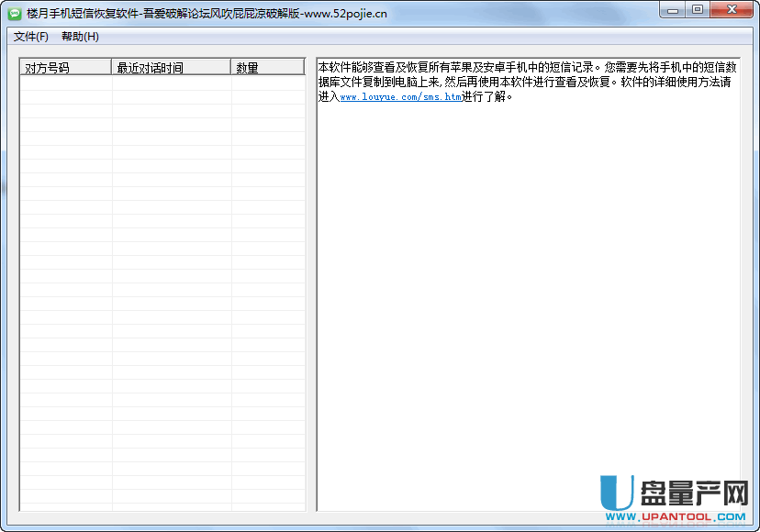
Task: Select the first empty row under 对方号码
Action: point(65,83)
